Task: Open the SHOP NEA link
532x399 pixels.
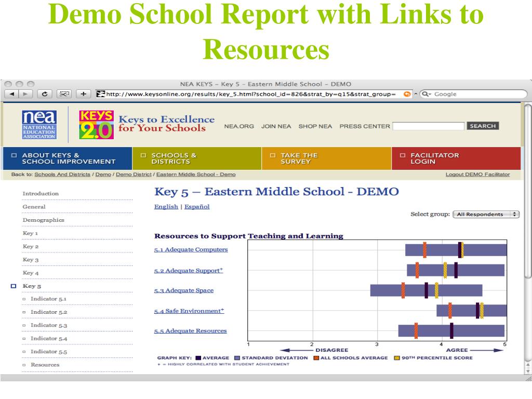Action: (315, 126)
